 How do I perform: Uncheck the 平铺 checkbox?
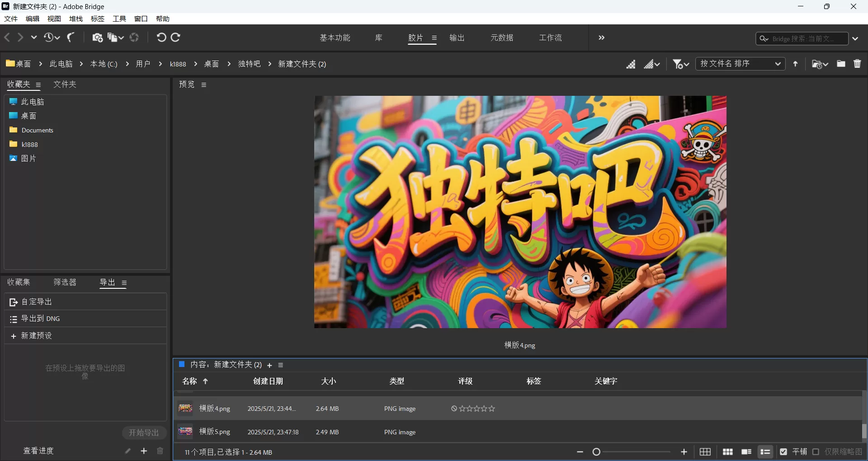tap(783, 452)
